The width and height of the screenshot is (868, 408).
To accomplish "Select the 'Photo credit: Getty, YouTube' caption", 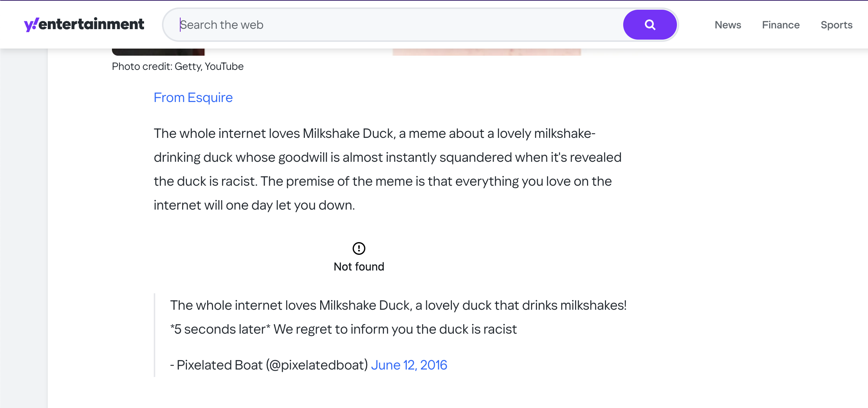I will [x=177, y=66].
